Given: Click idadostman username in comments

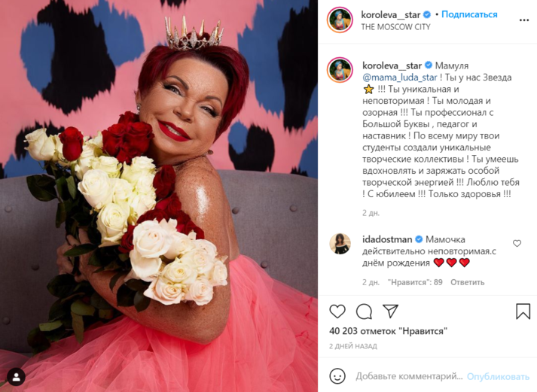Looking at the screenshot, I should (x=387, y=239).
